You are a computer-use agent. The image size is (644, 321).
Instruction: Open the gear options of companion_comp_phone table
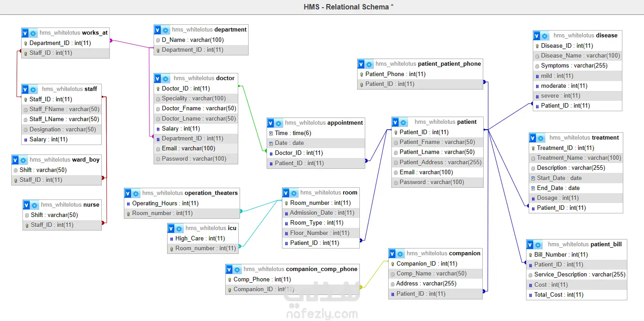pyautogui.click(x=237, y=269)
